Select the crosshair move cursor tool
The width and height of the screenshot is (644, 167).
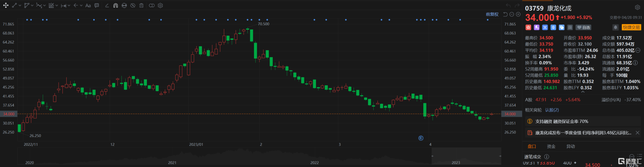point(6,6)
